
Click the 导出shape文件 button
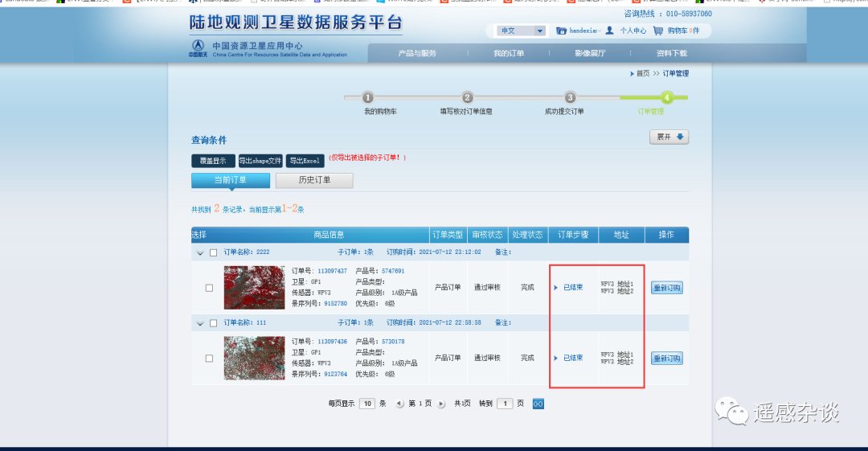coord(260,161)
